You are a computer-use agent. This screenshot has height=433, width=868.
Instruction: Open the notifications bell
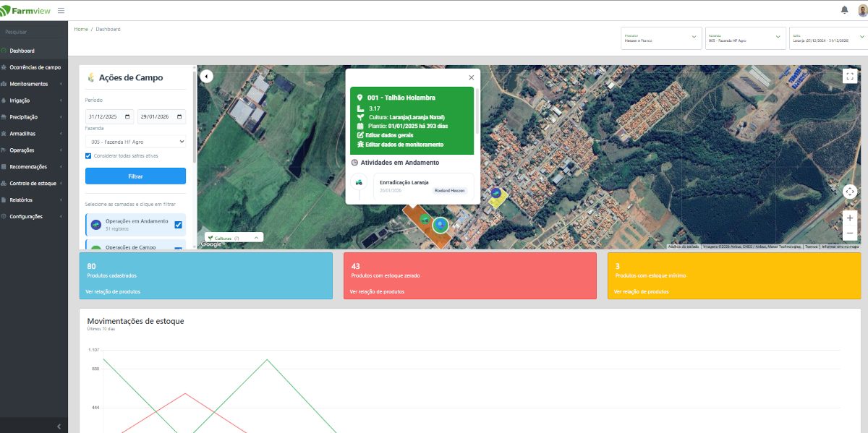tap(844, 10)
